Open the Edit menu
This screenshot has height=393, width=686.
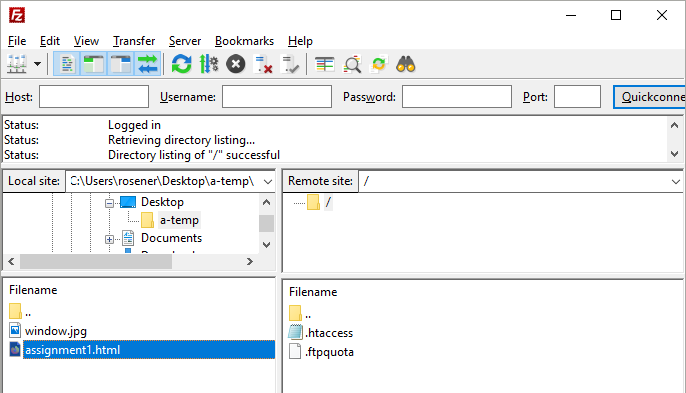point(49,41)
